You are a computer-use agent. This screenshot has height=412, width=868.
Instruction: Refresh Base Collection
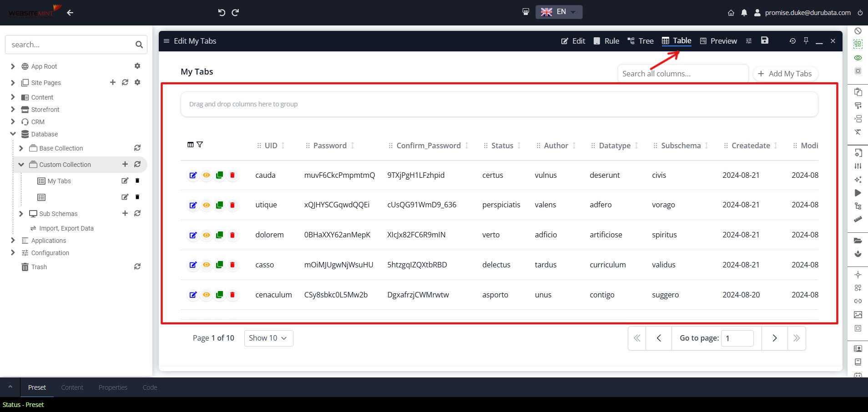click(x=137, y=148)
